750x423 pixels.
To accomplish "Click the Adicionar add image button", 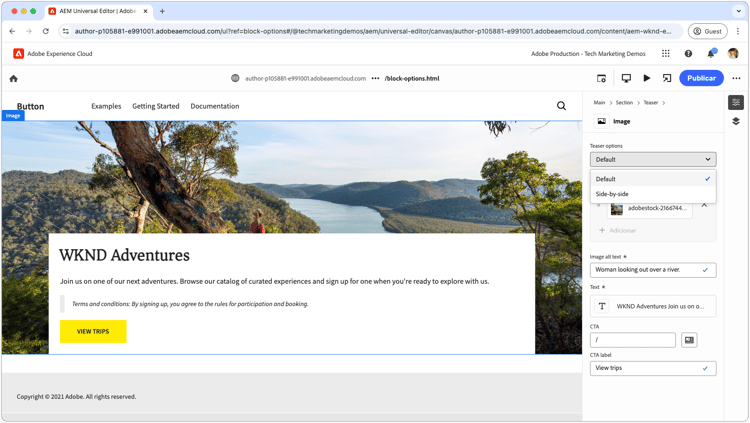I will click(618, 230).
